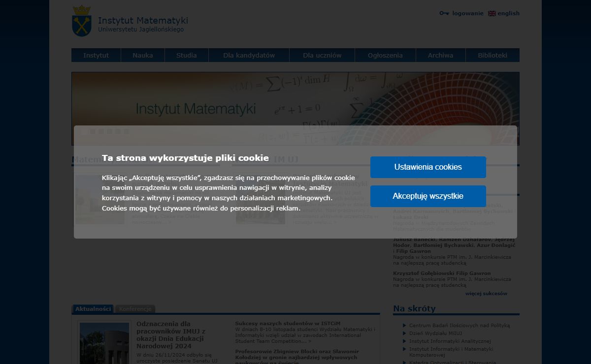Open the Archiwa menu
This screenshot has height=364, width=591.
[440, 55]
